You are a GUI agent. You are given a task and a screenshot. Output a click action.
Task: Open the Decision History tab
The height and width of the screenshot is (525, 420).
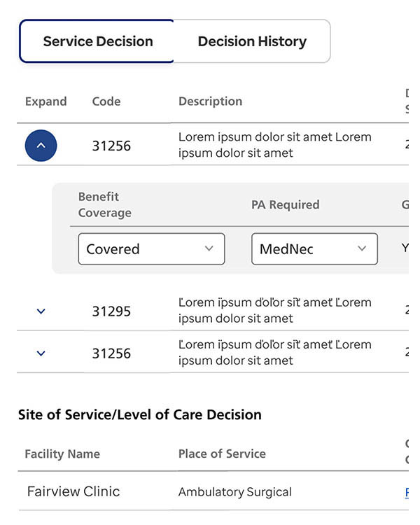click(x=252, y=41)
